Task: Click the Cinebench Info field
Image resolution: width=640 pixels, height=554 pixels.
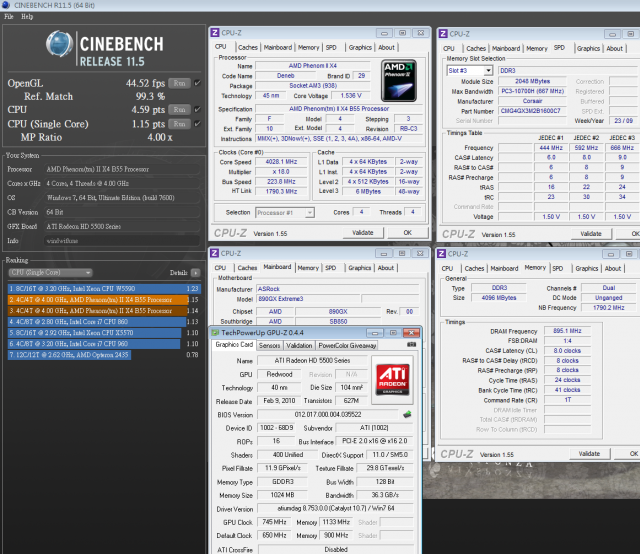Action: pos(122,241)
